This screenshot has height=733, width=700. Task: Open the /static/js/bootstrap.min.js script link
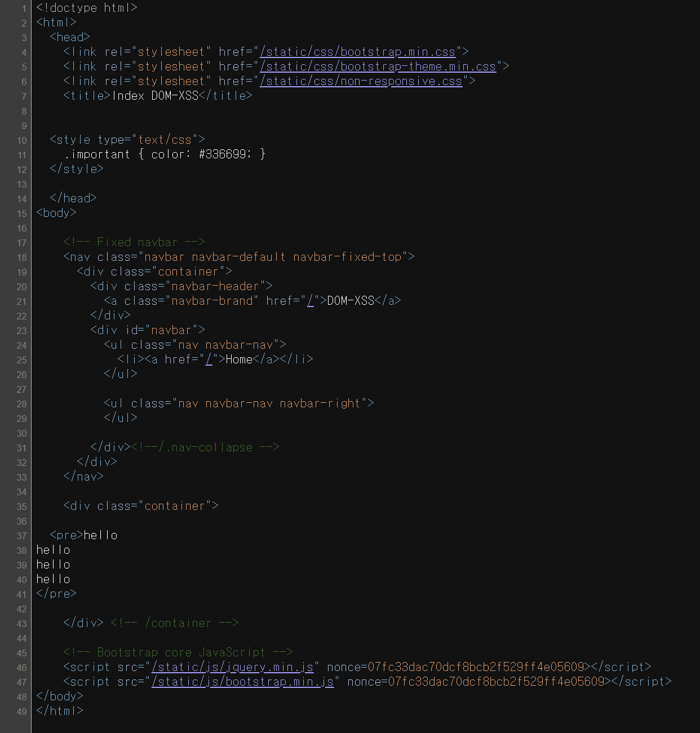tap(242, 682)
